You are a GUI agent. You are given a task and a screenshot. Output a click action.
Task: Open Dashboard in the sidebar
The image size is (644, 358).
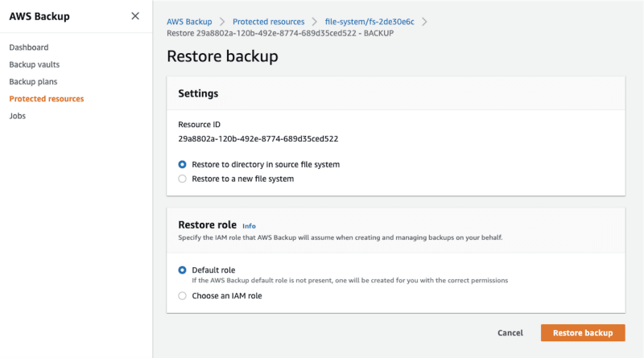click(29, 47)
